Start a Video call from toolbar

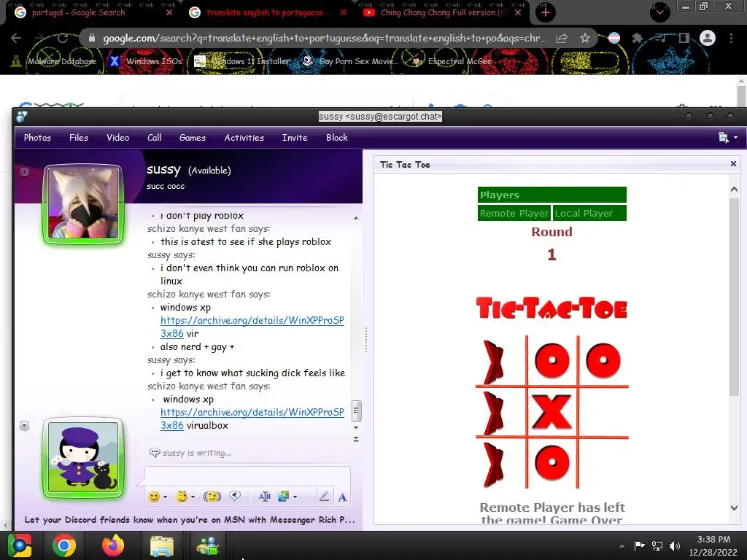point(117,138)
